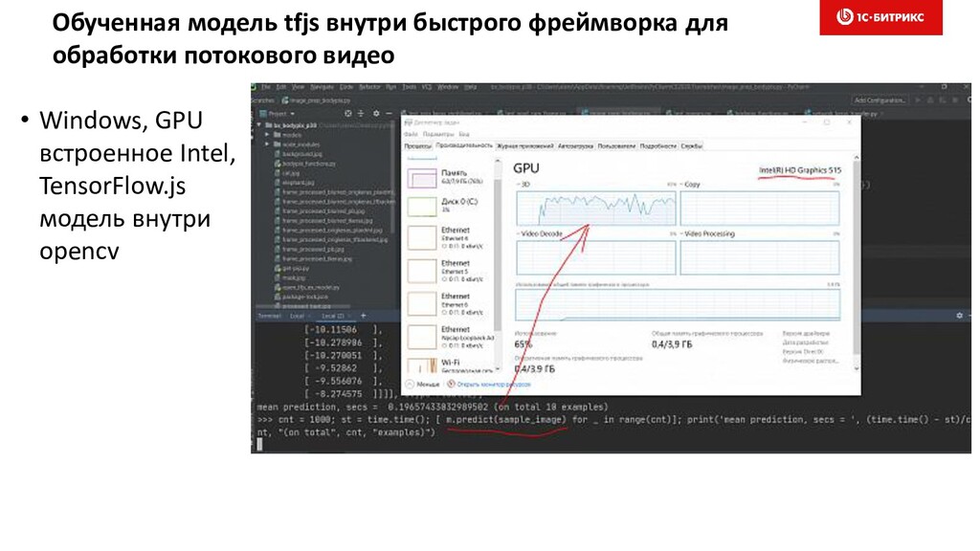Image resolution: width=980 pixels, height=551 pixels.
Task: Open the Navigate menu in PyCharm
Action: [322, 87]
